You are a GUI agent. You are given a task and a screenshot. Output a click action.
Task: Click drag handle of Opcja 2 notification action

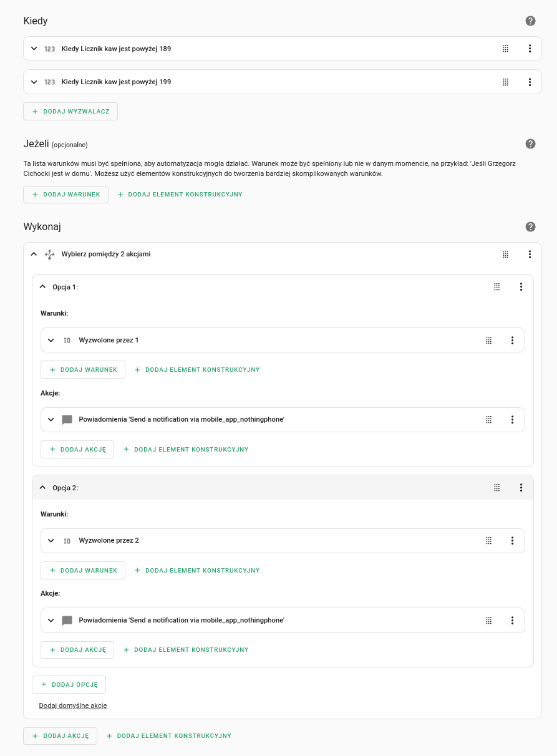point(489,621)
